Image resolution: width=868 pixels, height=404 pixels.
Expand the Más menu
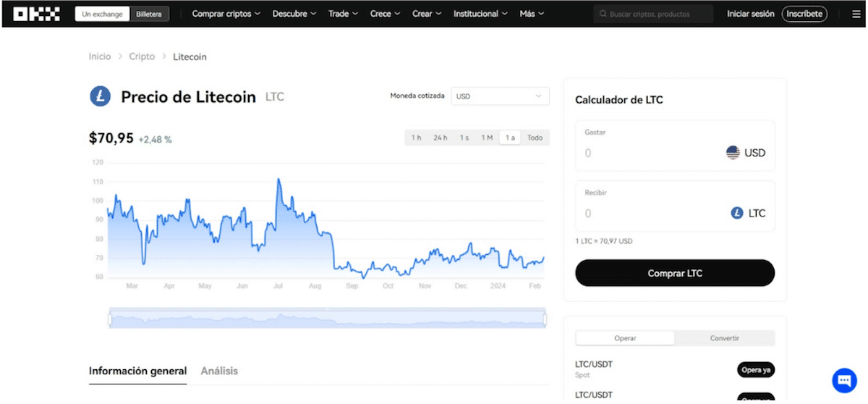coord(532,14)
